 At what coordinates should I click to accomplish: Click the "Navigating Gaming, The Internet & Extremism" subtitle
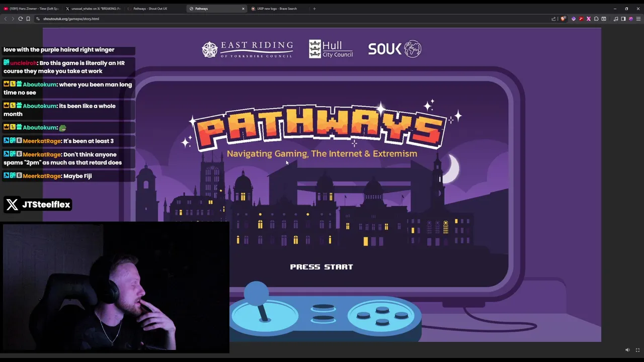pos(322,154)
